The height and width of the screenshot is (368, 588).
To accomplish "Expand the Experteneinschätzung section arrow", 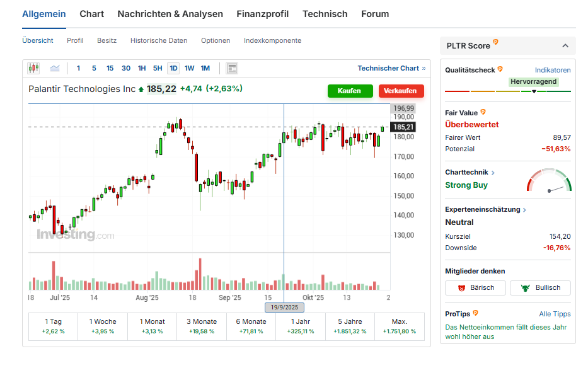I will [x=524, y=210].
